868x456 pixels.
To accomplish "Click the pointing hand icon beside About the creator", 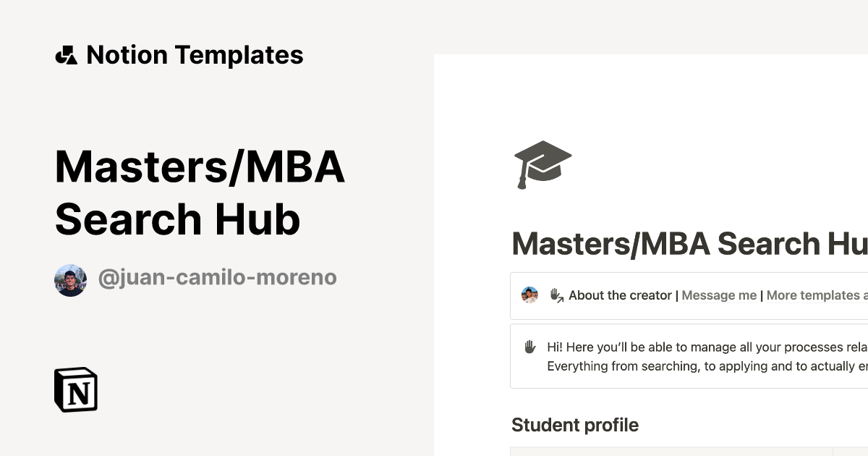I will coord(554,295).
